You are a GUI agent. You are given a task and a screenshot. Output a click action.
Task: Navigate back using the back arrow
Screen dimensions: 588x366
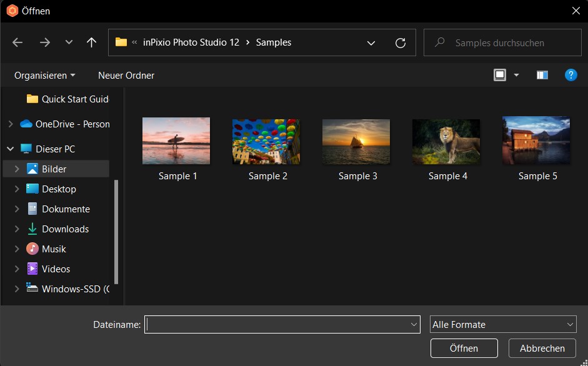[x=17, y=42]
